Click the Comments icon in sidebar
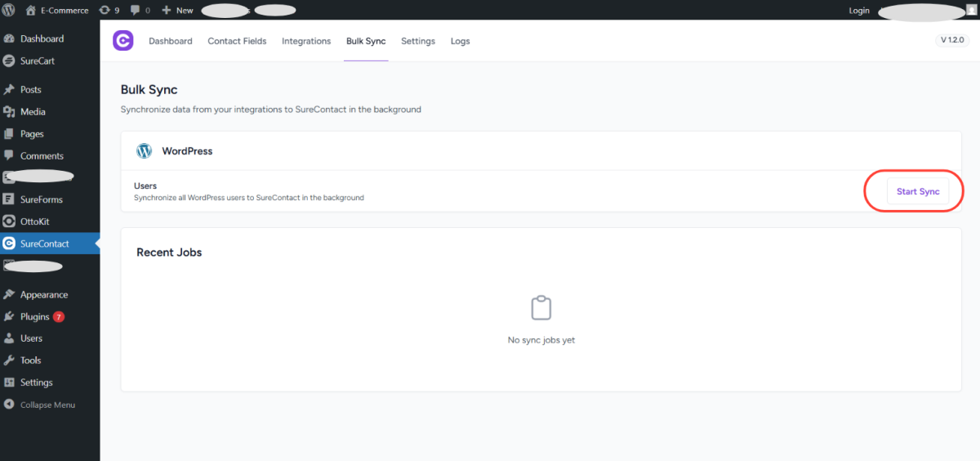Screen dimensions: 980x461 9,155
